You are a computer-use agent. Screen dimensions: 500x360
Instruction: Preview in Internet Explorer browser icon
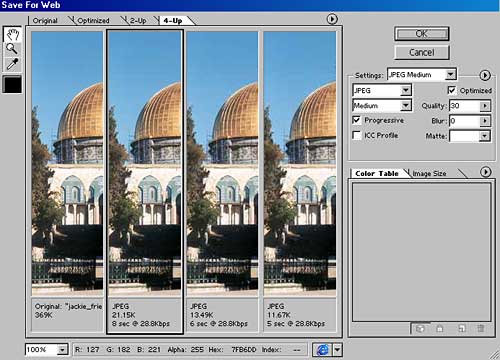(322, 350)
